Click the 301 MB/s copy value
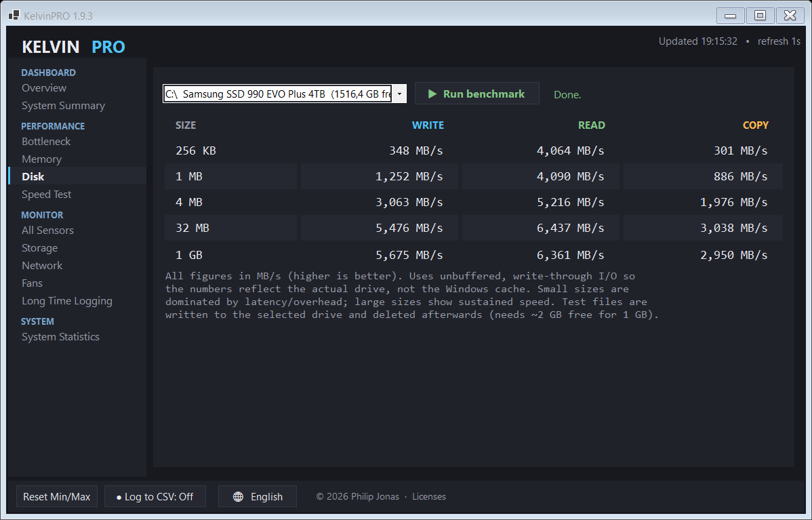Screen dimensions: 812x520 [741, 151]
